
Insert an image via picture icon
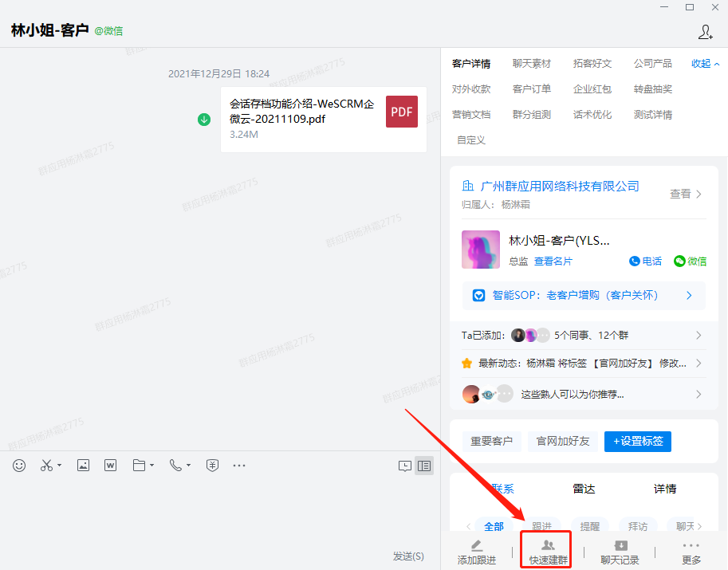click(x=83, y=466)
